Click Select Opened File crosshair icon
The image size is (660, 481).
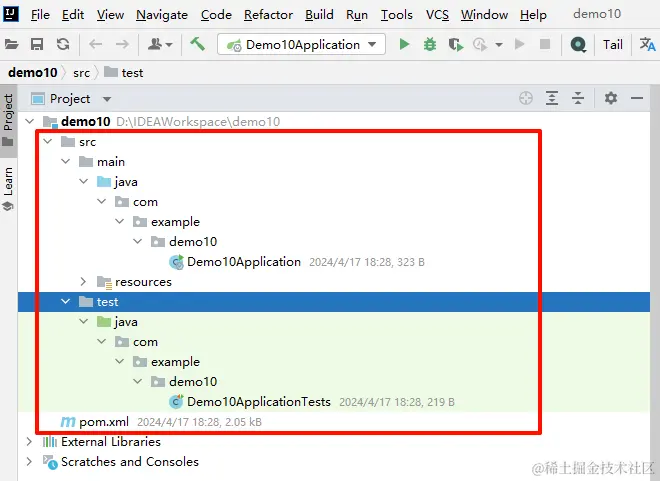click(526, 98)
